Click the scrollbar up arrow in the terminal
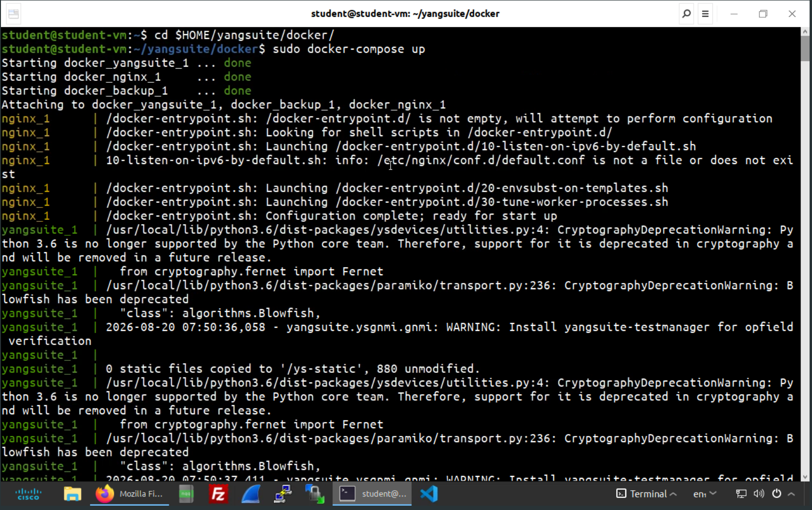The width and height of the screenshot is (812, 510). coord(805,32)
